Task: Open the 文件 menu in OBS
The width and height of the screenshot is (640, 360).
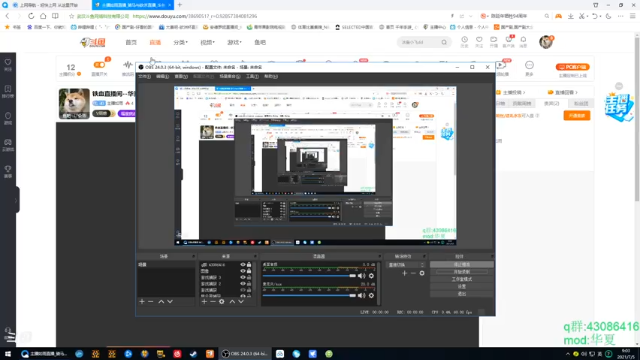Action: 144,76
